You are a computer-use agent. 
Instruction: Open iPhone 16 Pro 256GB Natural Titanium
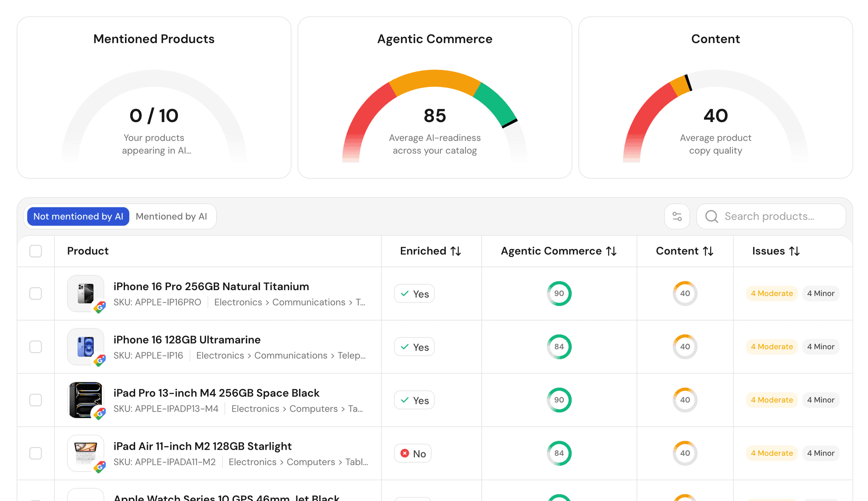pyautogui.click(x=211, y=286)
